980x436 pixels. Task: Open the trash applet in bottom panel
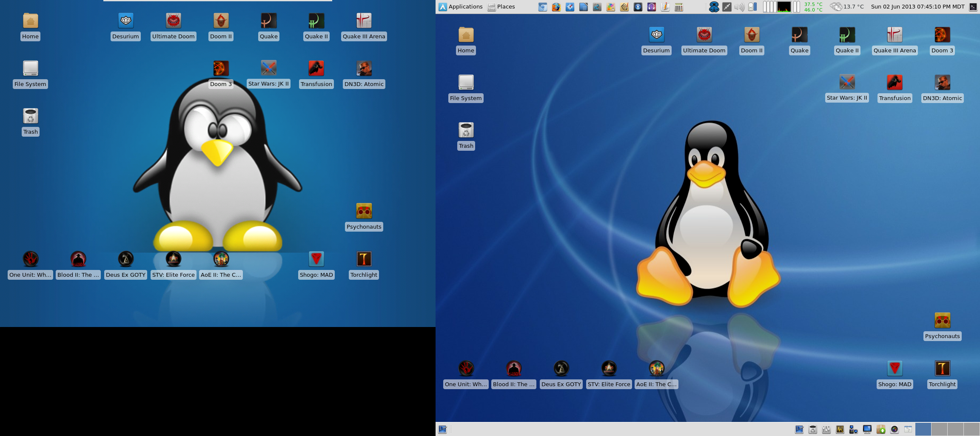coord(813,429)
